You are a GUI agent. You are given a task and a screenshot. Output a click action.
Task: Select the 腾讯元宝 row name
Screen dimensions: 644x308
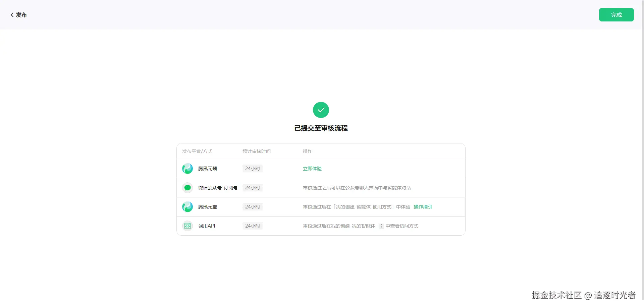coord(208,207)
